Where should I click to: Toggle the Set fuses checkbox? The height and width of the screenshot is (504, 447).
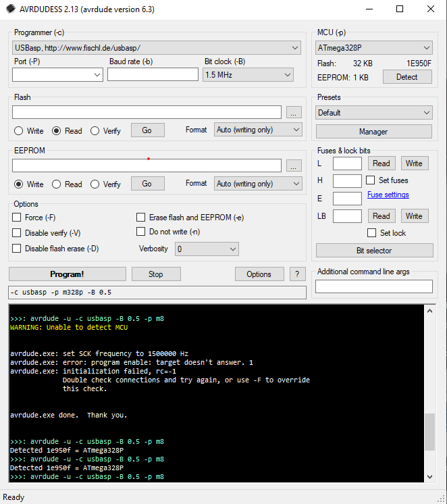371,180
